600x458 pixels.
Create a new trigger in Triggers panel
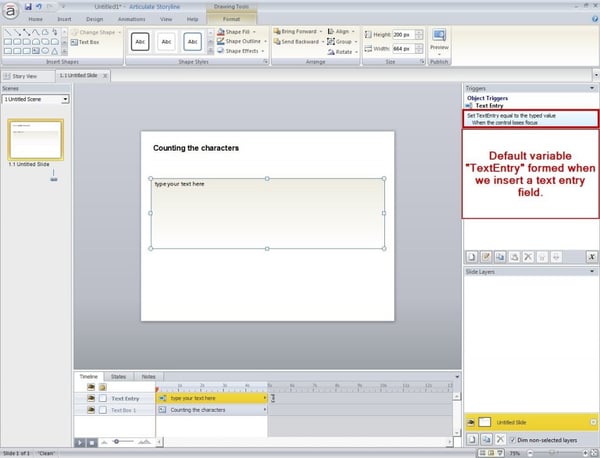pyautogui.click(x=472, y=257)
